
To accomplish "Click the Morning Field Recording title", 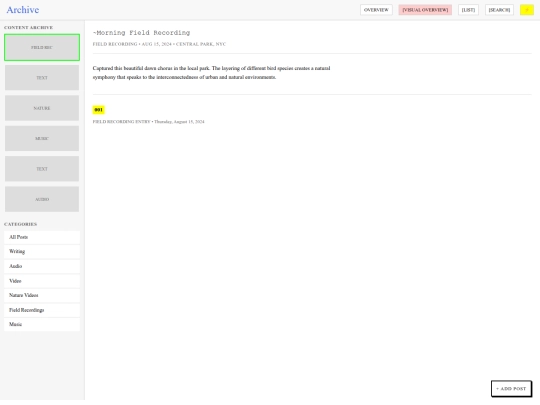I will click(x=142, y=33).
